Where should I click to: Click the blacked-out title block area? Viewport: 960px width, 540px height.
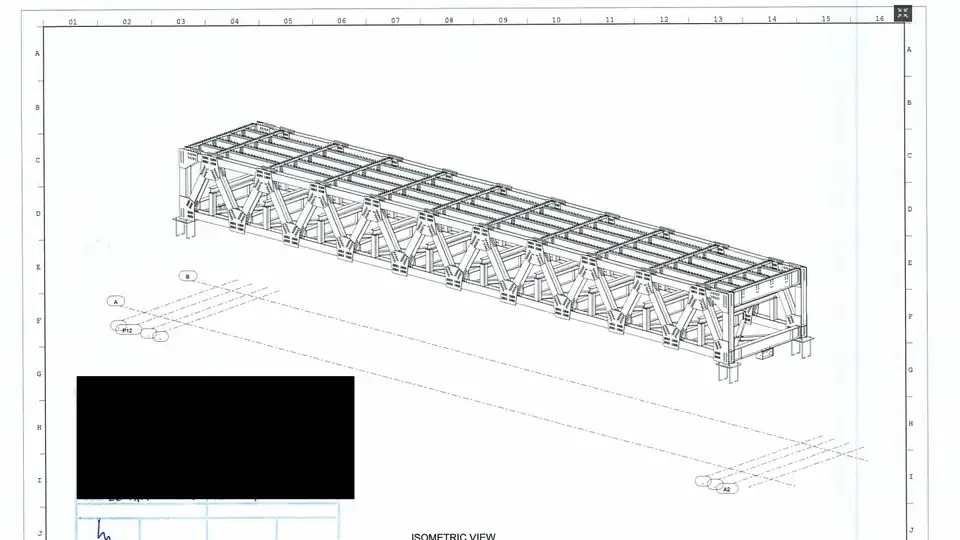click(216, 437)
